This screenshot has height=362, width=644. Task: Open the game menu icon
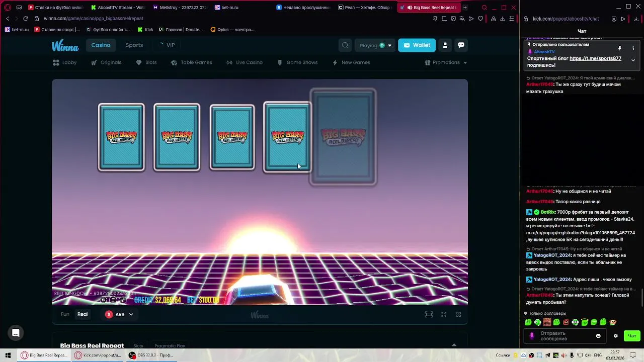[113, 300]
